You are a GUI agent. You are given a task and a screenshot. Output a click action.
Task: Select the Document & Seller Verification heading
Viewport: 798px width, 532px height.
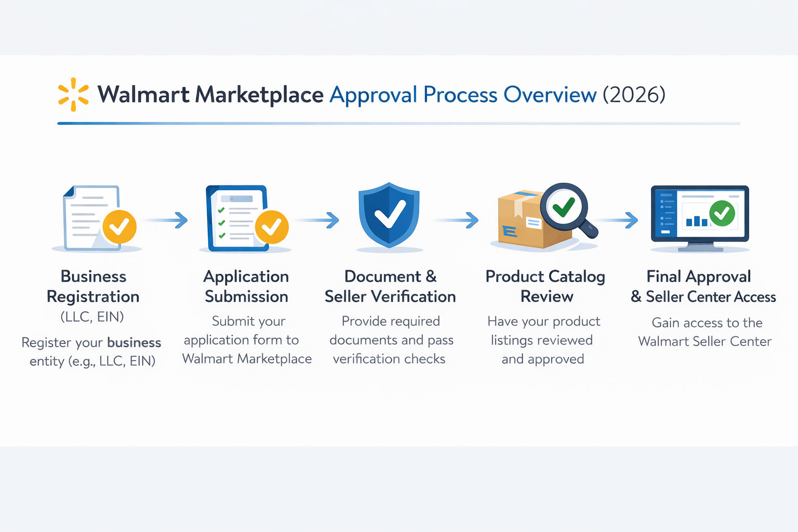(x=390, y=286)
